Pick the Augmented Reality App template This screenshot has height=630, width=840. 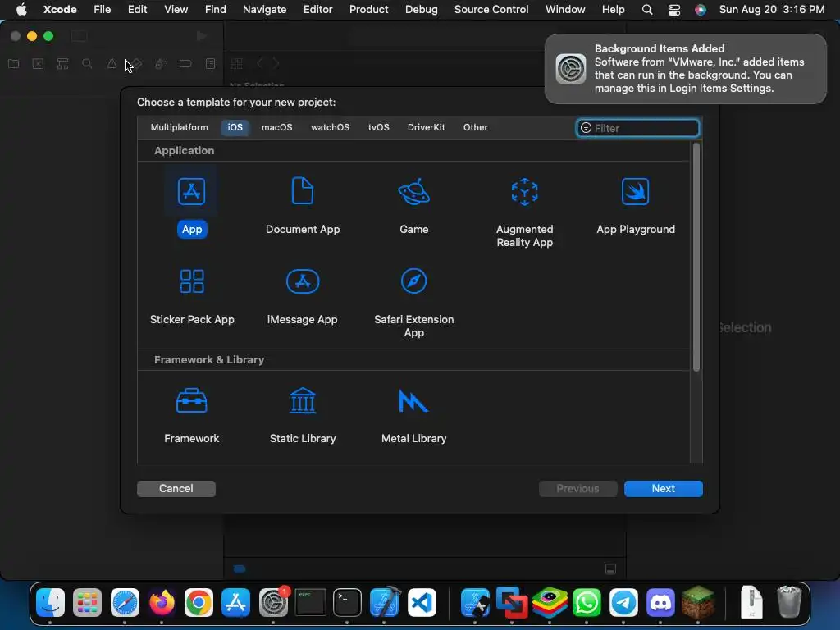click(524, 212)
